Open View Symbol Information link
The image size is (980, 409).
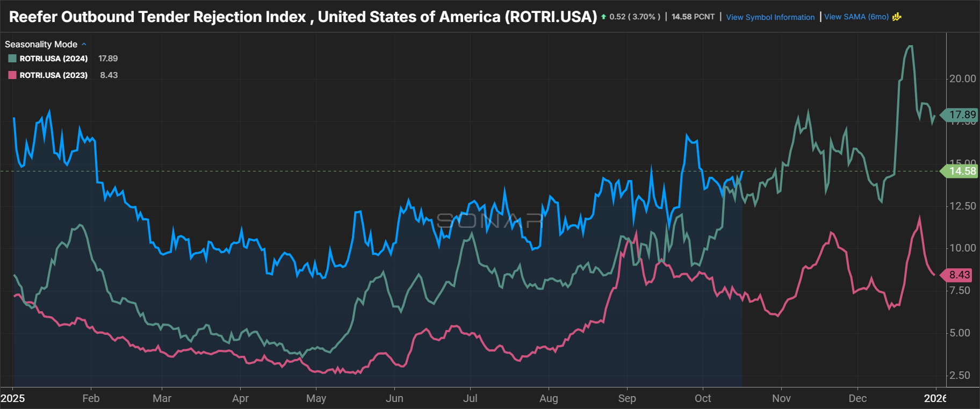click(x=770, y=17)
